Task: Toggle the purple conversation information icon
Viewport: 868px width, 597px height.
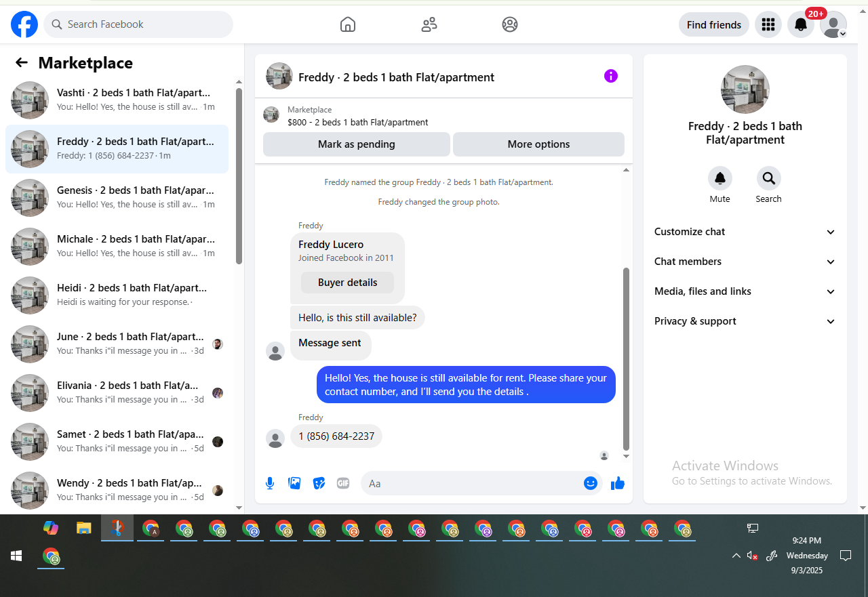Action: (611, 76)
